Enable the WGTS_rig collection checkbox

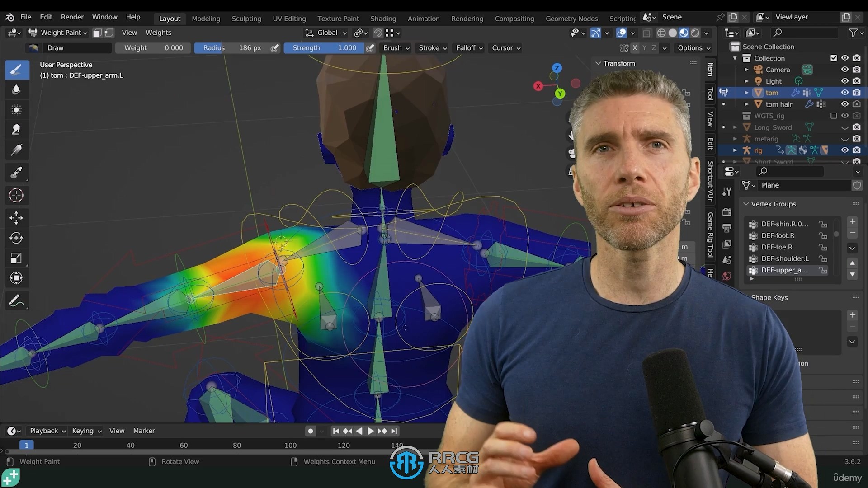834,116
